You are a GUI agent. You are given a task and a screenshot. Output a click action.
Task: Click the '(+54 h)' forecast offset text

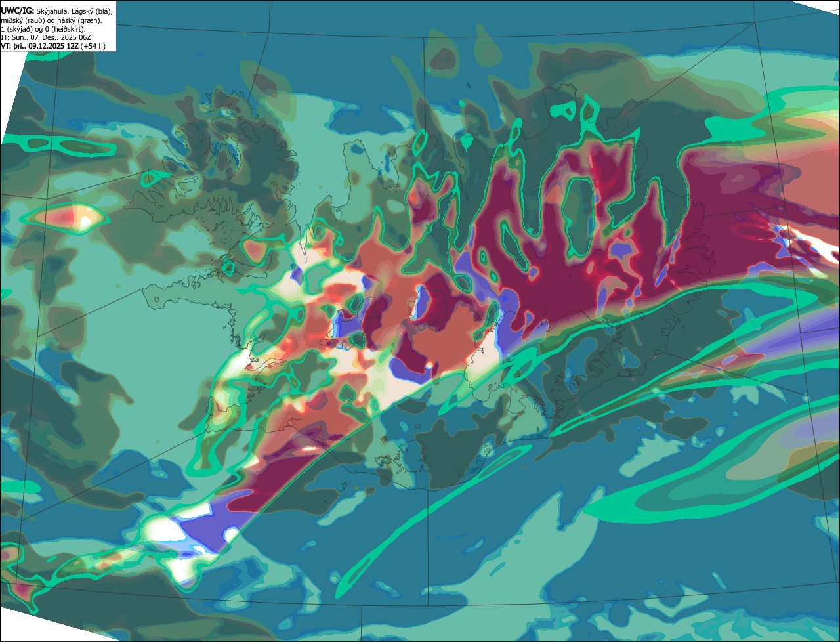click(93, 46)
